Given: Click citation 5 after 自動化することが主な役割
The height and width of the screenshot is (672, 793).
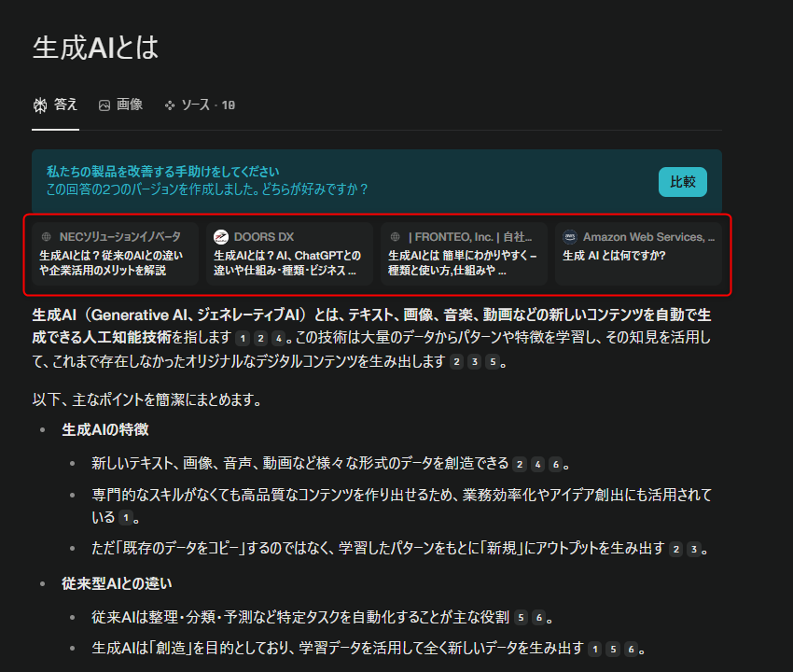Looking at the screenshot, I should 521,617.
